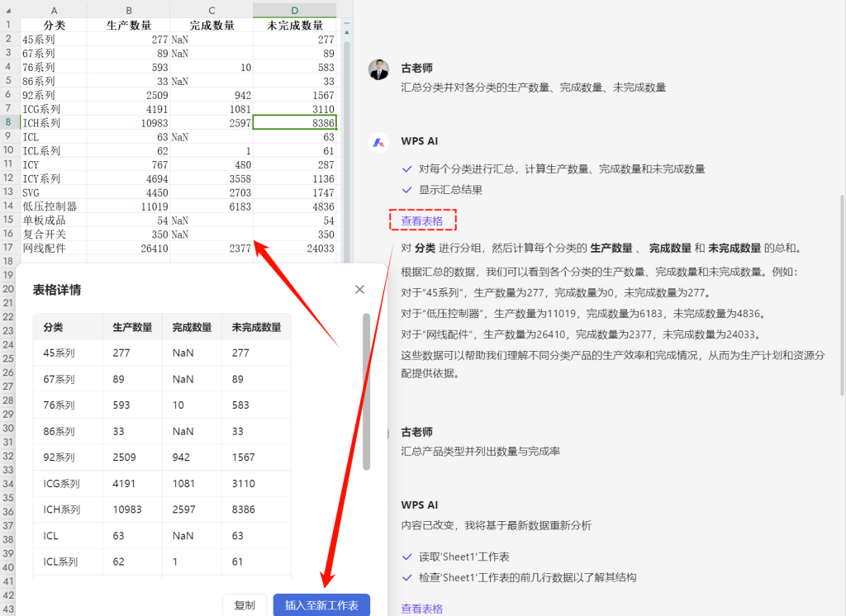Image resolution: width=846 pixels, height=616 pixels.
Task: Select row 17 header
Action: (x=8, y=248)
